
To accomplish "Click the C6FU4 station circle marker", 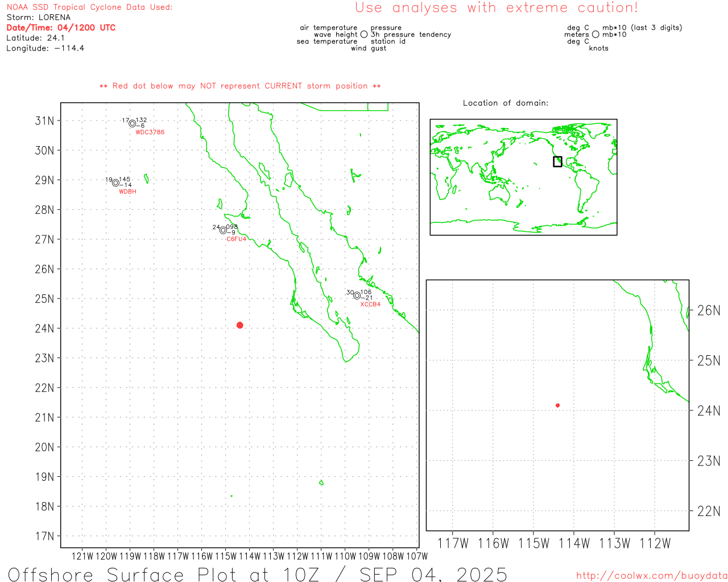I will (x=224, y=230).
